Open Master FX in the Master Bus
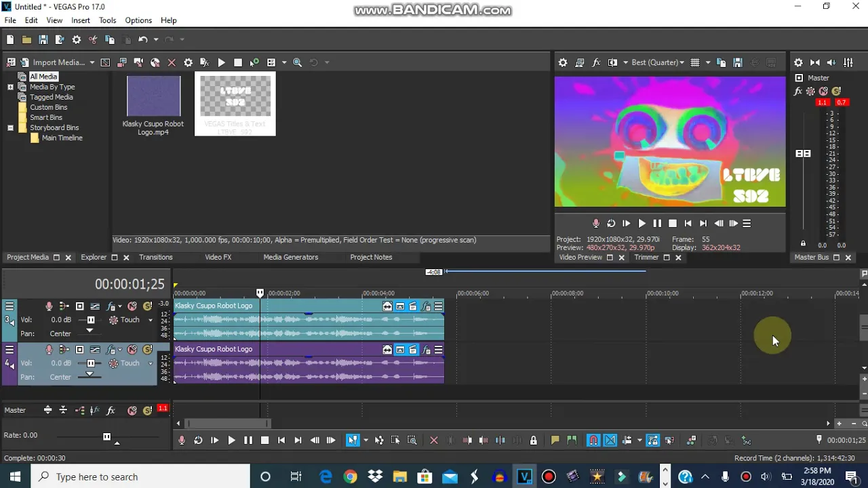The width and height of the screenshot is (868, 488). coord(798,91)
